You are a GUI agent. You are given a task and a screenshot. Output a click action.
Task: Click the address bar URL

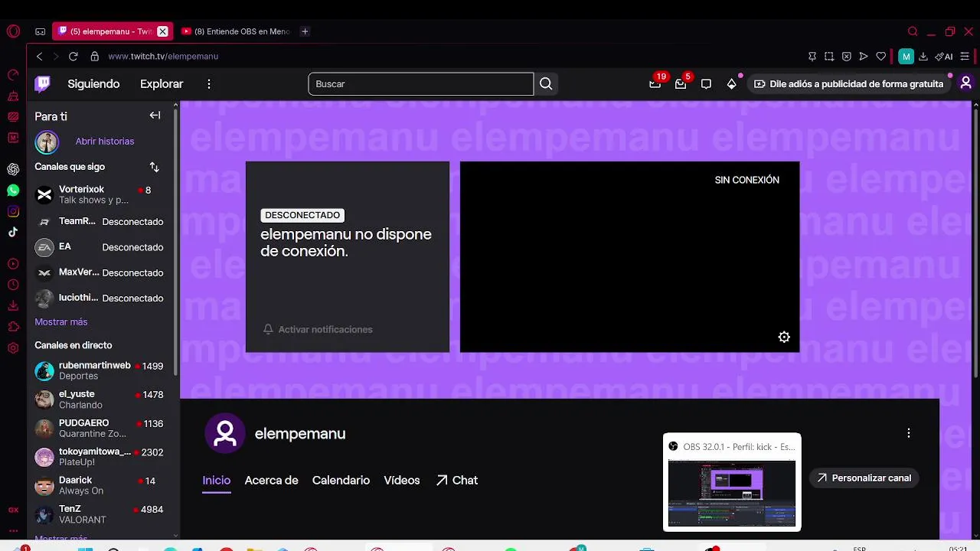[x=163, y=57]
